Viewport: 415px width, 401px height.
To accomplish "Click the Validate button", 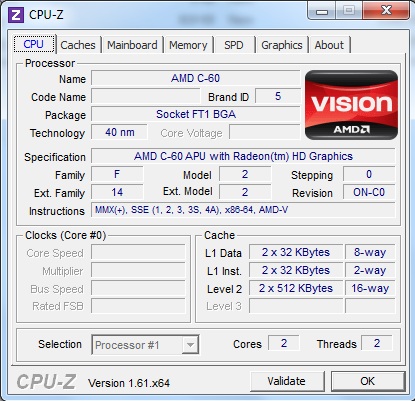I will click(286, 381).
